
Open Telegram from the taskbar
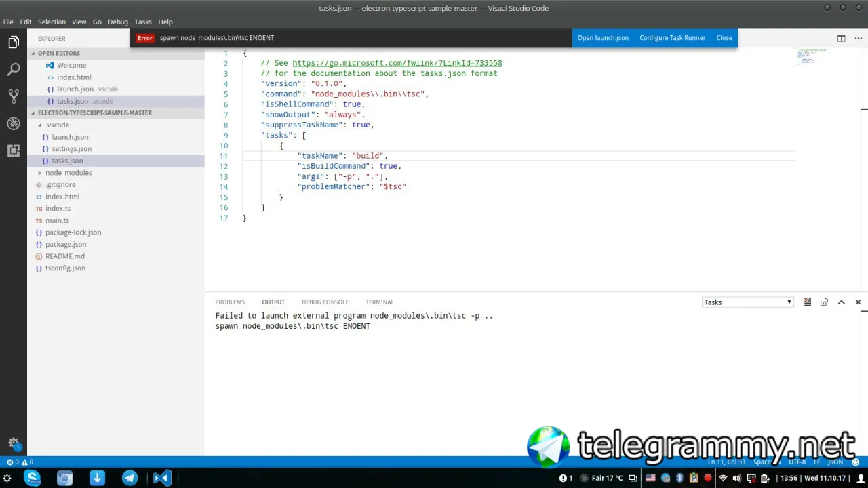[130, 478]
